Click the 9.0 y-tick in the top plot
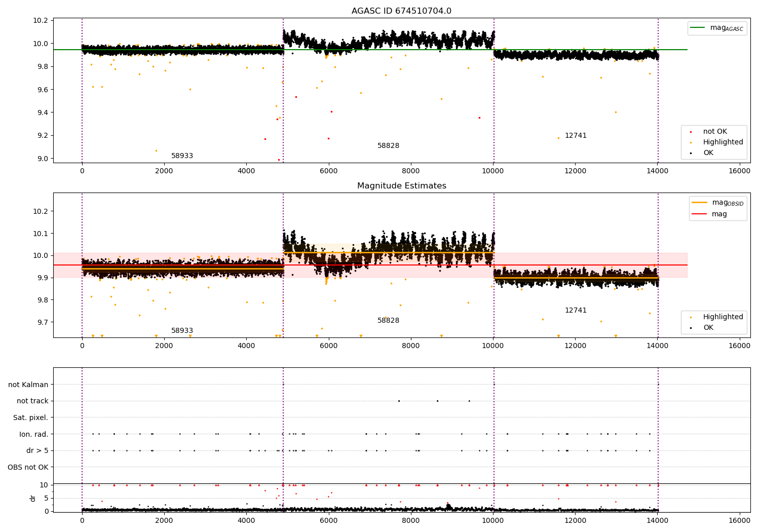The width and height of the screenshot is (760, 532). (x=43, y=159)
